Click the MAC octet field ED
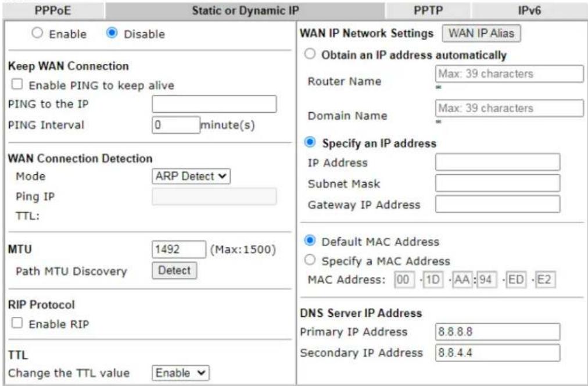The width and height of the screenshot is (588, 386). coord(516,280)
